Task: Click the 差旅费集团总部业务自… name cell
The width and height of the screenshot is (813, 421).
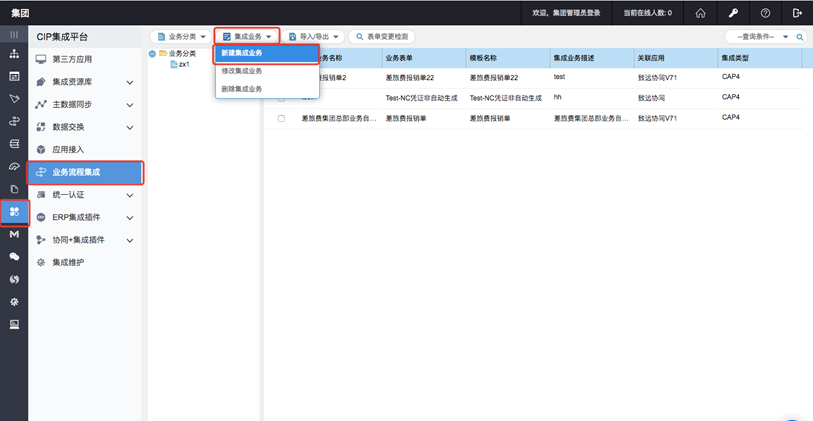Action: coord(339,119)
